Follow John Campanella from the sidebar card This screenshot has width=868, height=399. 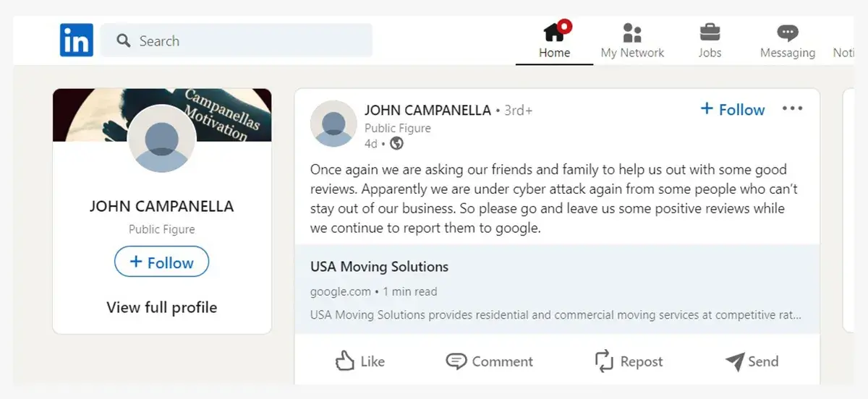point(161,262)
